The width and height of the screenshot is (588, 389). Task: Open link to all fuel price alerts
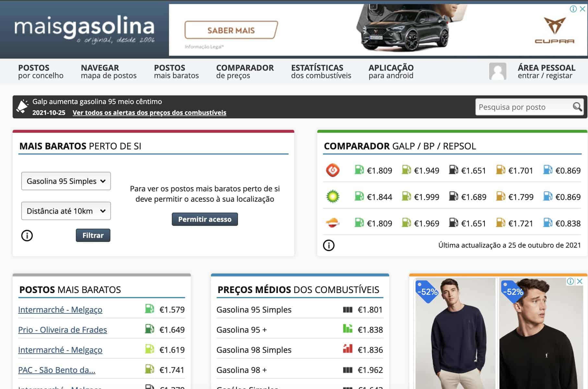149,112
